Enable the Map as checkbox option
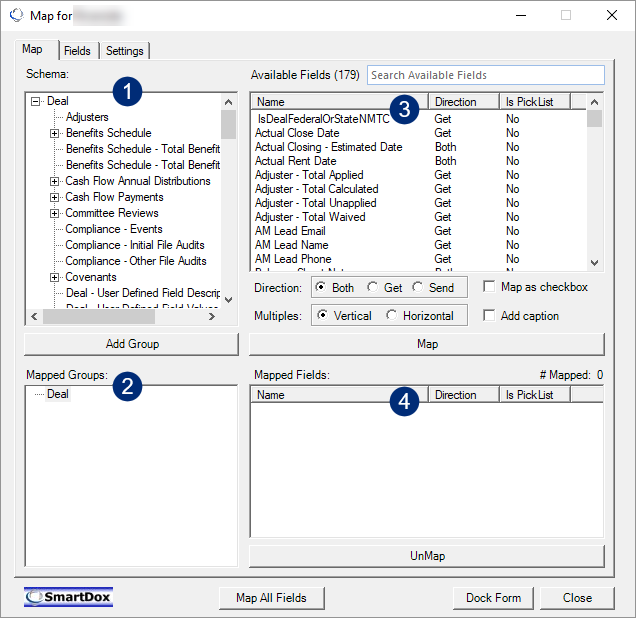This screenshot has height=618, width=636. tap(489, 287)
